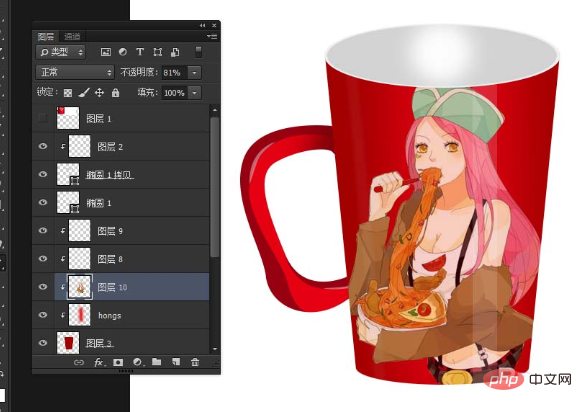Image resolution: width=582 pixels, height=412 pixels.
Task: Toggle the layer filtering on/off switch
Action: pyautogui.click(x=199, y=52)
